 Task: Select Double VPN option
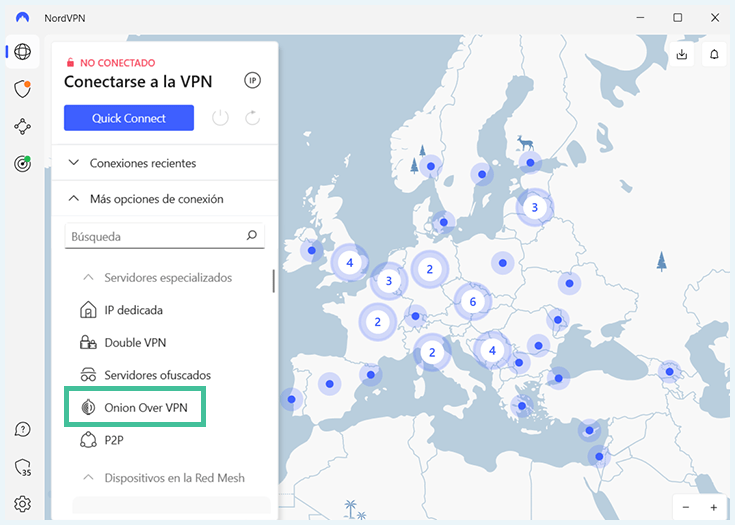[135, 343]
